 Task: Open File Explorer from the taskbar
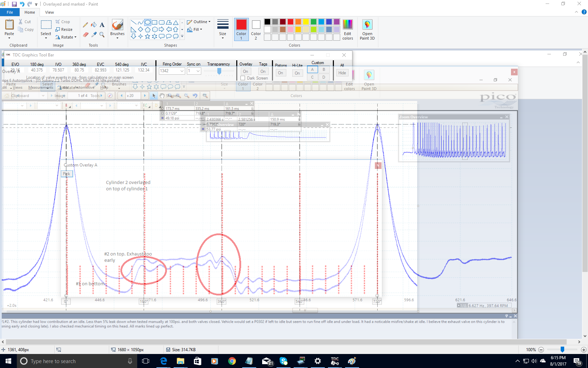(180, 361)
